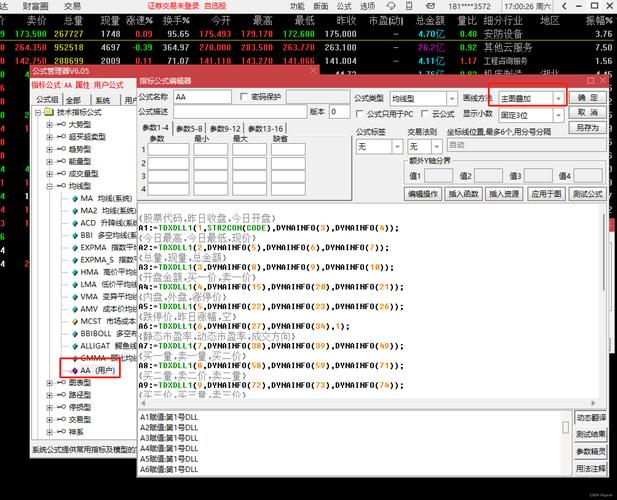Viewport: 617px width, 500px height.
Task: Open the 公式 menu in top bar
Action: tap(346, 6)
